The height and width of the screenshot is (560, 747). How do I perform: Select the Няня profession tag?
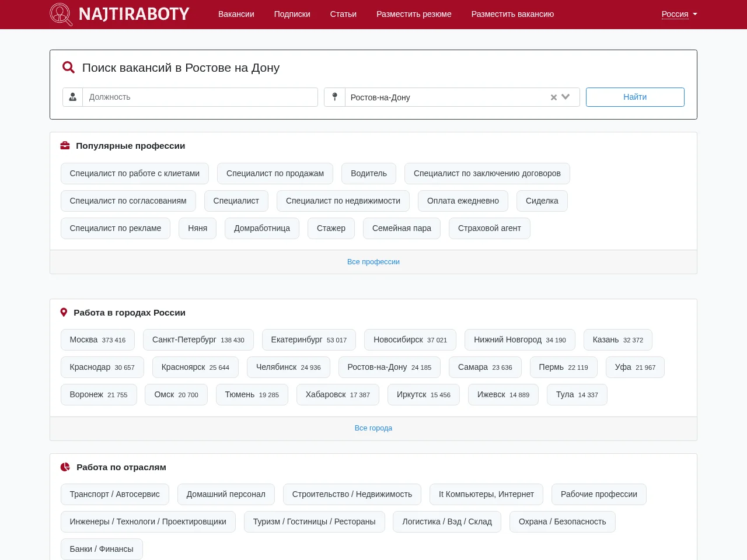pyautogui.click(x=198, y=228)
